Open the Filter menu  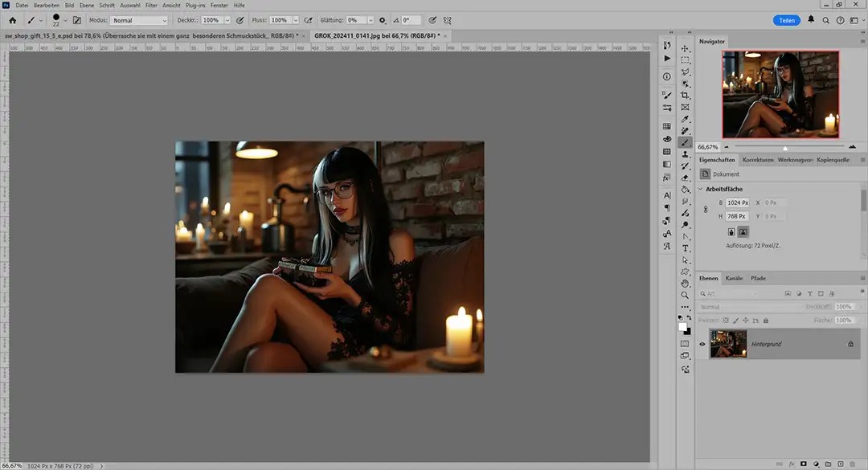coord(151,6)
